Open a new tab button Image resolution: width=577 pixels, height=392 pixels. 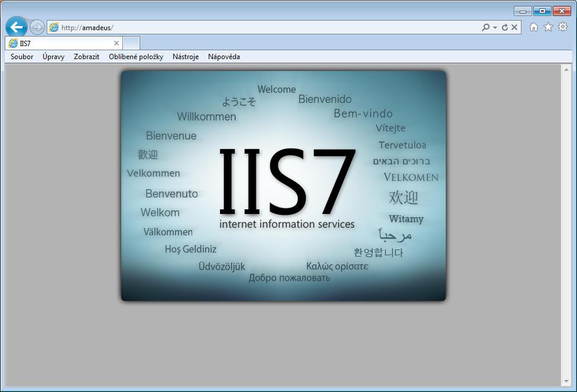point(131,43)
